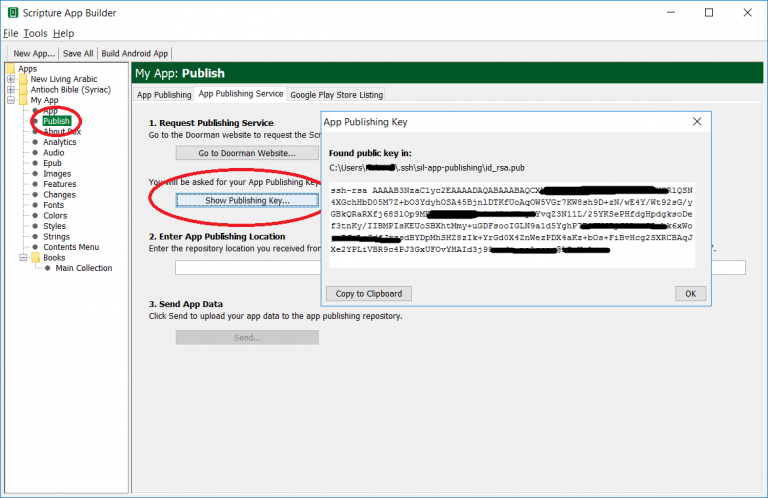Select the Apps root folder icon
This screenshot has height=498, width=768.
point(11,68)
